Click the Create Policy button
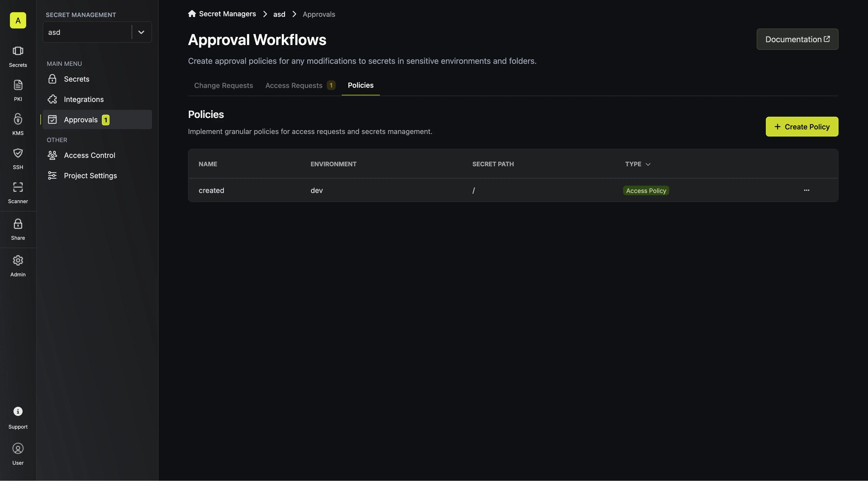868x481 pixels. pyautogui.click(x=802, y=126)
